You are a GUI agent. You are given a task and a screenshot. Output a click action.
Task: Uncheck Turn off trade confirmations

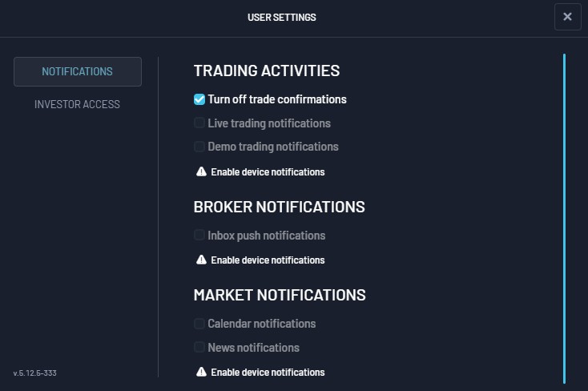point(199,99)
